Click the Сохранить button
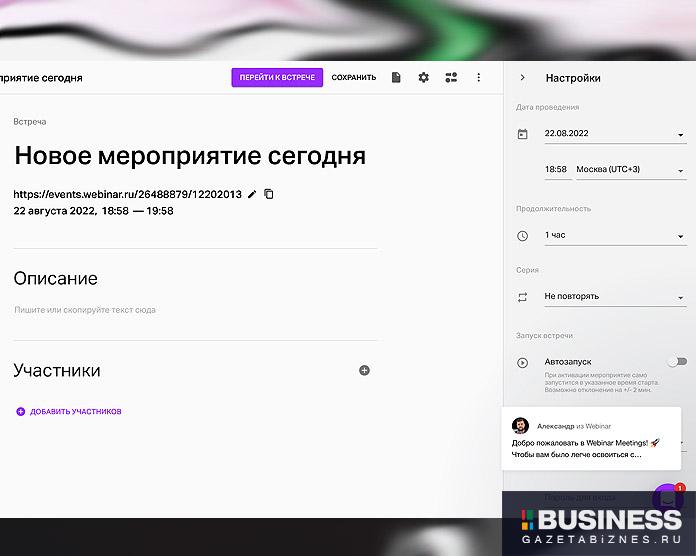The width and height of the screenshot is (696, 556). 354,78
